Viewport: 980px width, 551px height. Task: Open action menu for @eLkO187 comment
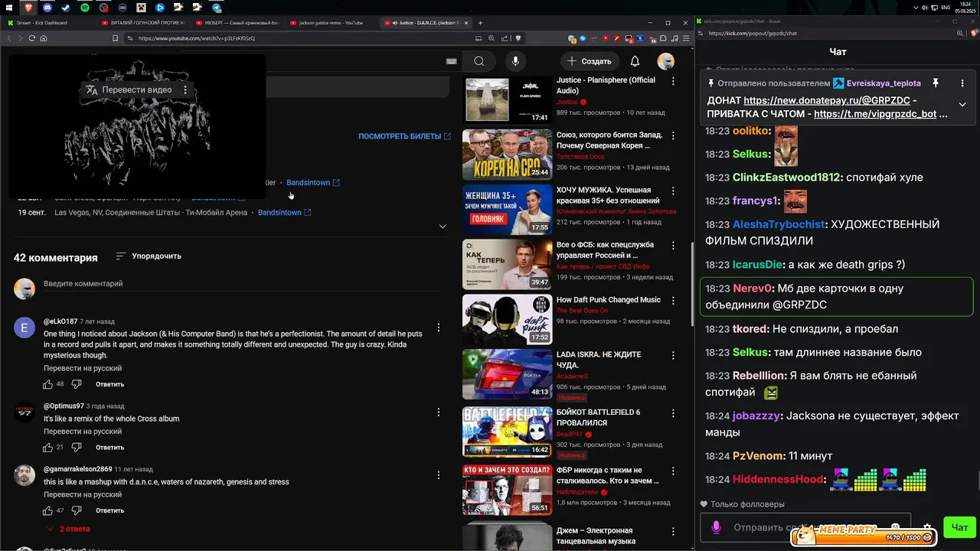point(439,328)
